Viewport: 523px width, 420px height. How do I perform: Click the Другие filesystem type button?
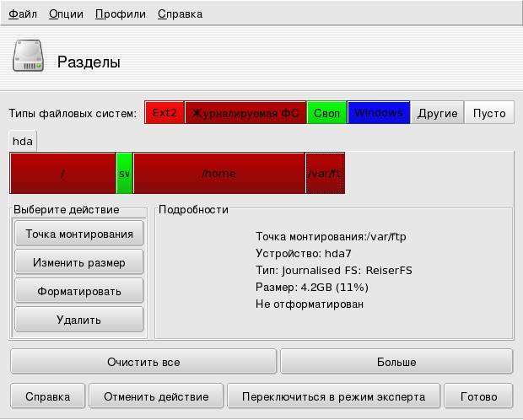(x=437, y=113)
